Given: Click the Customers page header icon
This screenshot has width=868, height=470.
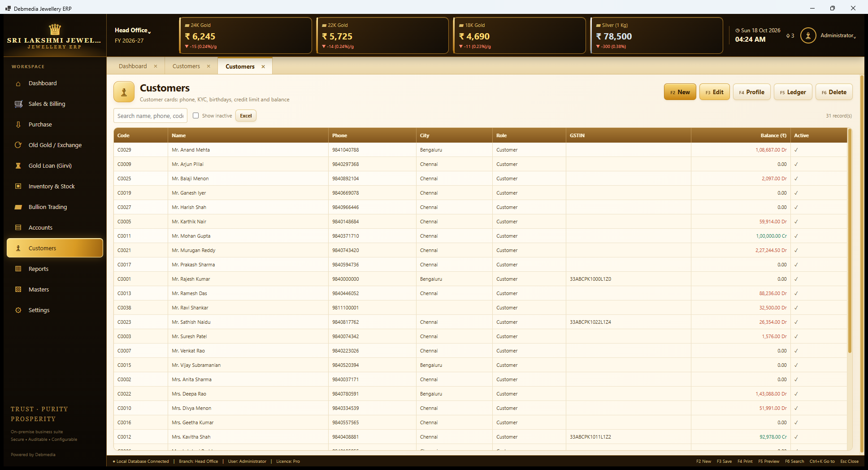Looking at the screenshot, I should (x=124, y=92).
